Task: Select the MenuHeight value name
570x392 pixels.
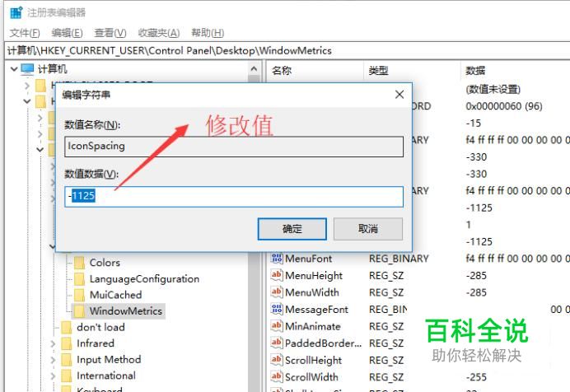Action: click(314, 276)
